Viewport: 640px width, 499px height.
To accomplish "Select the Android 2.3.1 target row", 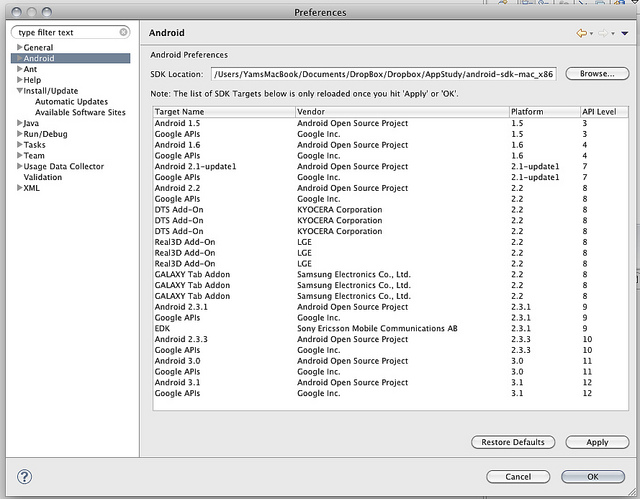I will (x=391, y=307).
